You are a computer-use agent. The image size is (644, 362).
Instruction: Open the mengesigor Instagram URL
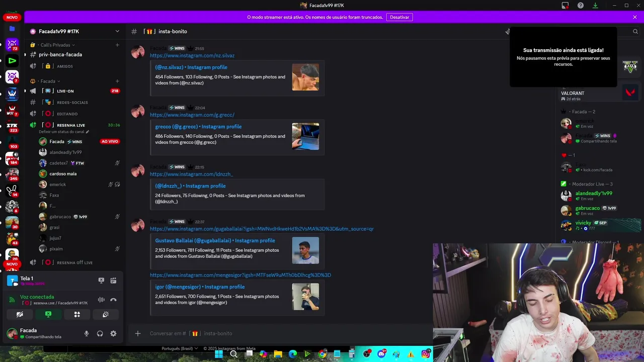(x=240, y=275)
